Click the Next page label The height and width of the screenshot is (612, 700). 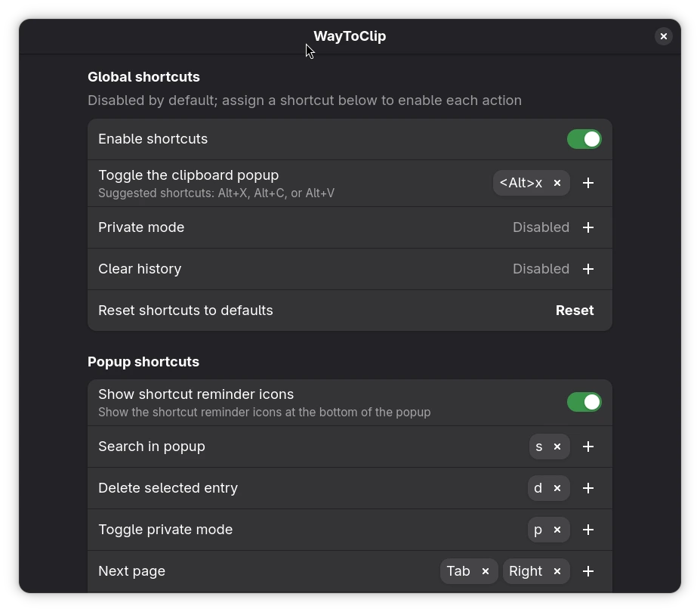click(x=131, y=571)
